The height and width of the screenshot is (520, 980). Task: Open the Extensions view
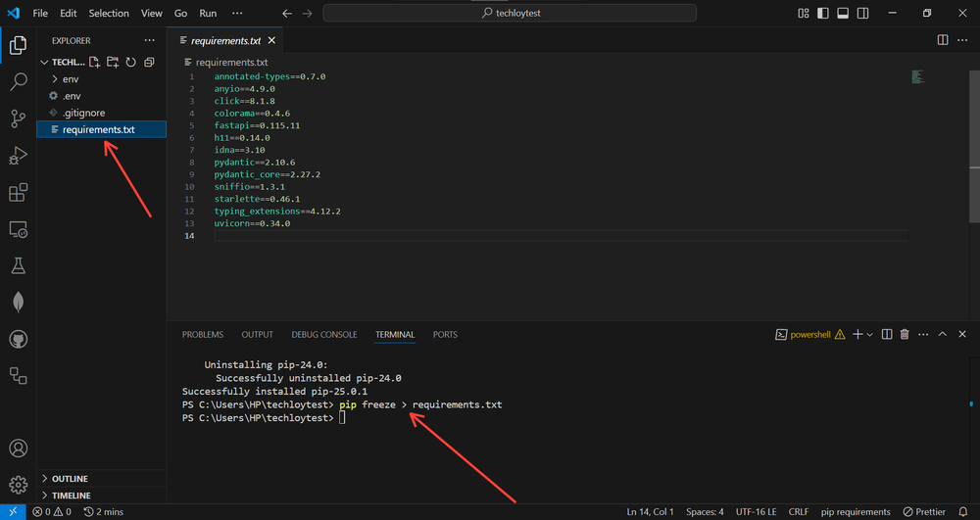point(18,193)
